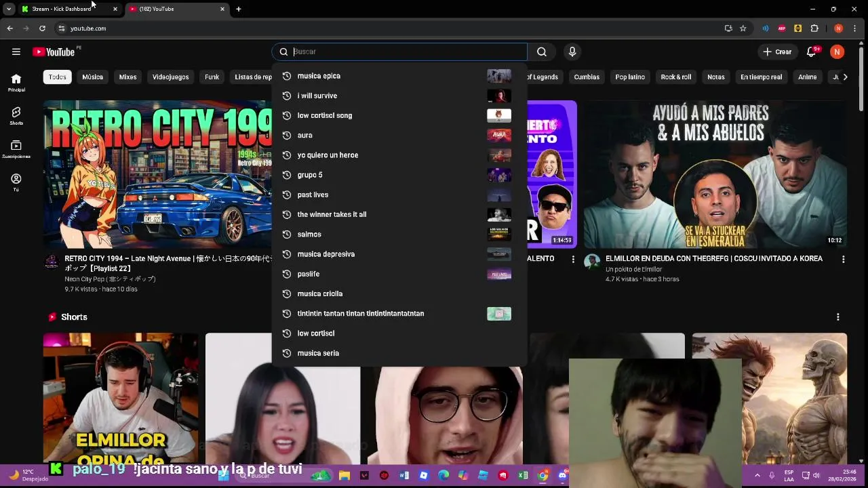Click the search magnifier button beside search box
This screenshot has width=868, height=488.
541,52
